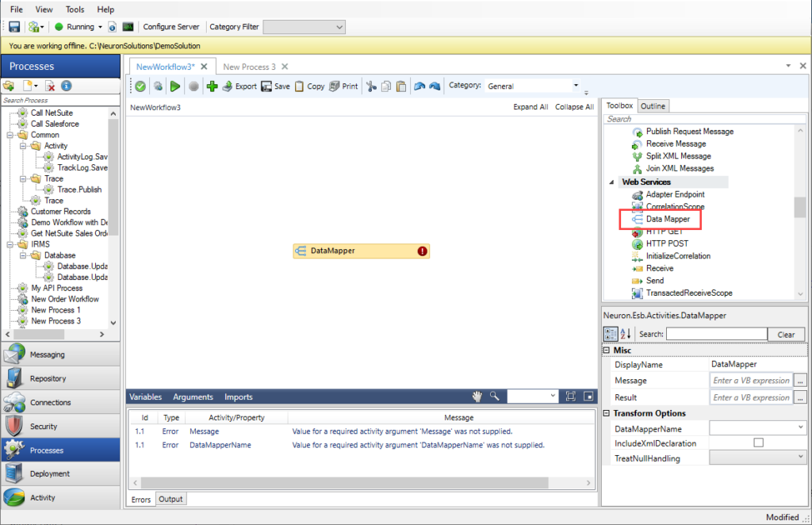Click the pan hand icon in designer bar
The height and width of the screenshot is (525, 812).
point(477,397)
